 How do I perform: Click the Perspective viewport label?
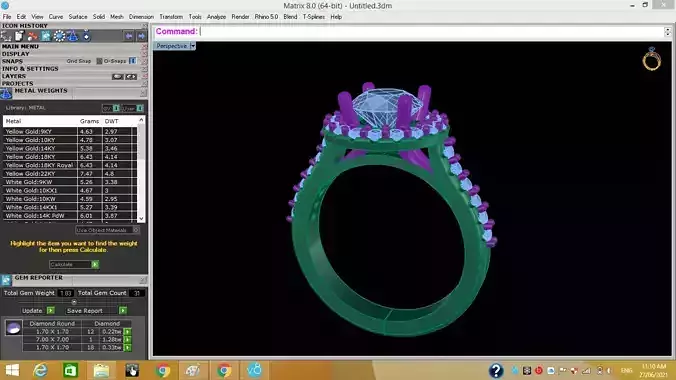[x=172, y=46]
